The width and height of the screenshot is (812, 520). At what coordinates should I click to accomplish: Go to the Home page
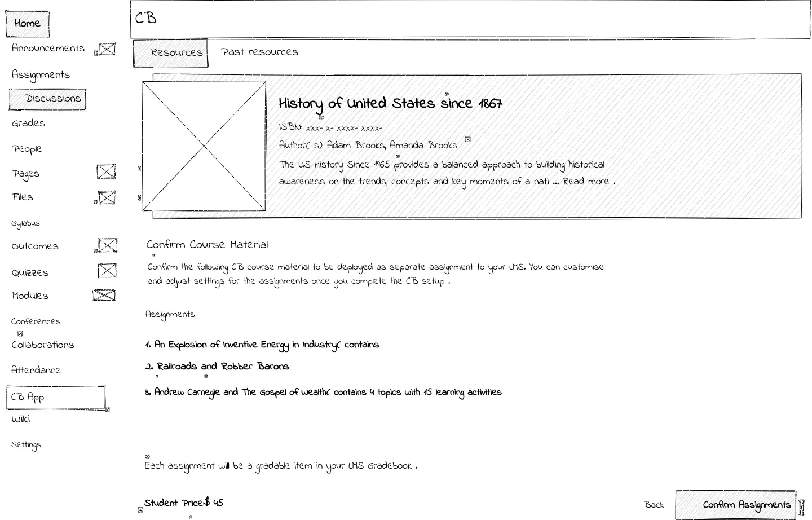(x=27, y=24)
